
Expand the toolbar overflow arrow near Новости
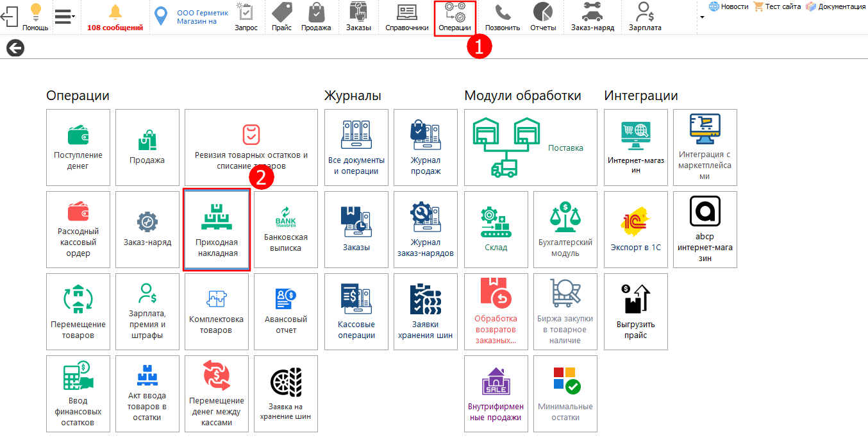pos(701,17)
